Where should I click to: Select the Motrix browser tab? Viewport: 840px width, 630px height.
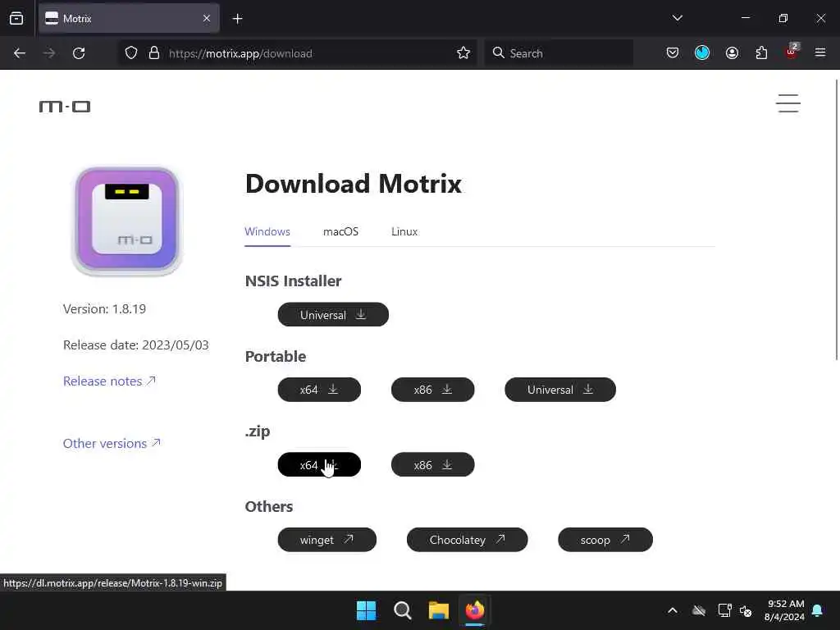tap(129, 19)
